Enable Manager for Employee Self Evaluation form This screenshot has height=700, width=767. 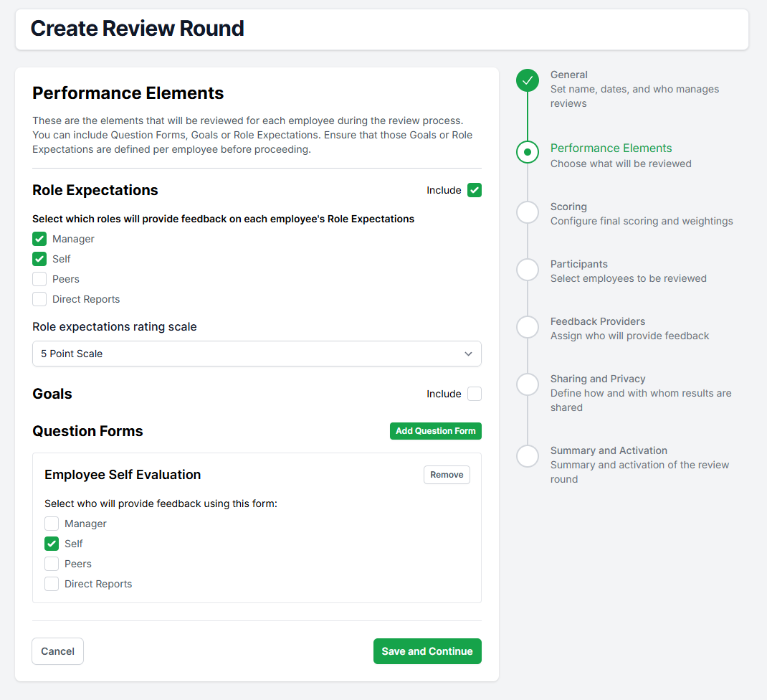(52, 524)
